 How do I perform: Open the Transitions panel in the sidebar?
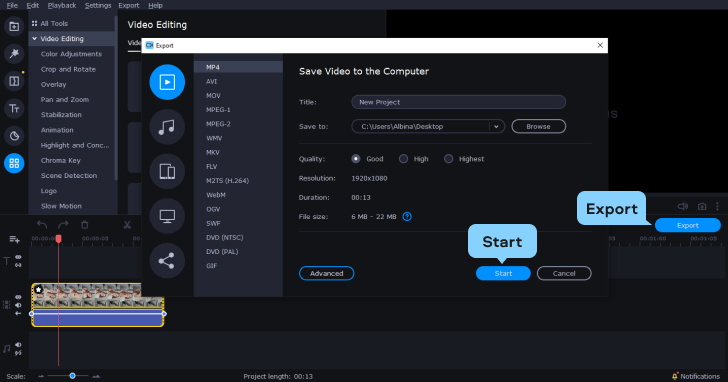click(x=14, y=81)
